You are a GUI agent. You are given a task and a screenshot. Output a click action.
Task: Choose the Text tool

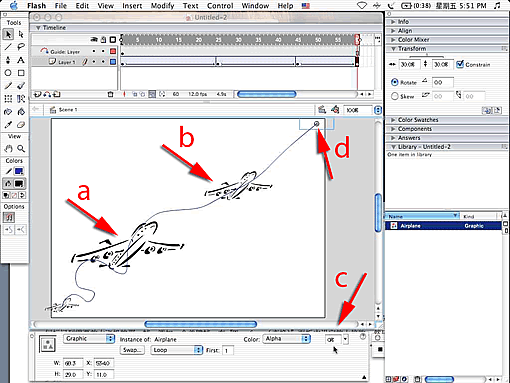(x=21, y=60)
